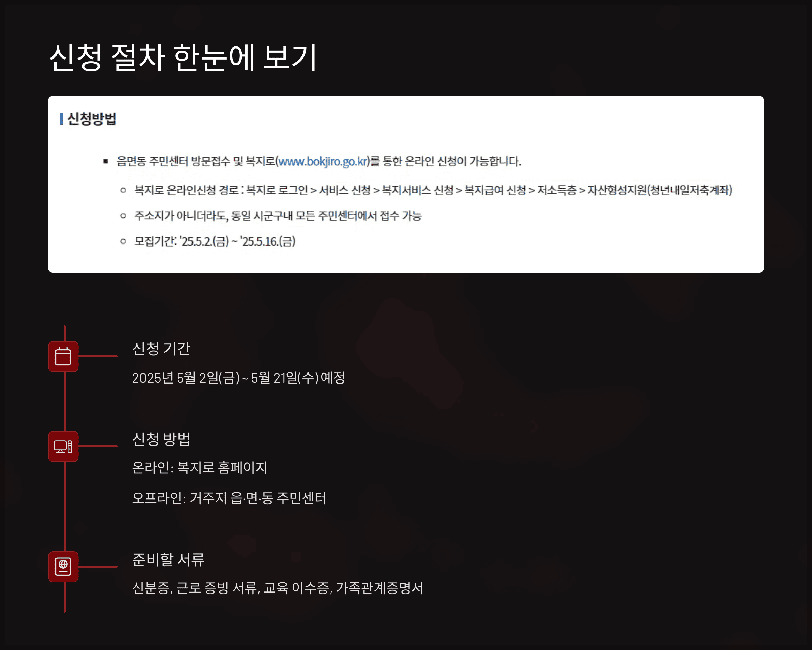Click the 주소지가 아니더라도 bullet text
The height and width of the screenshot is (650, 812).
point(277,216)
